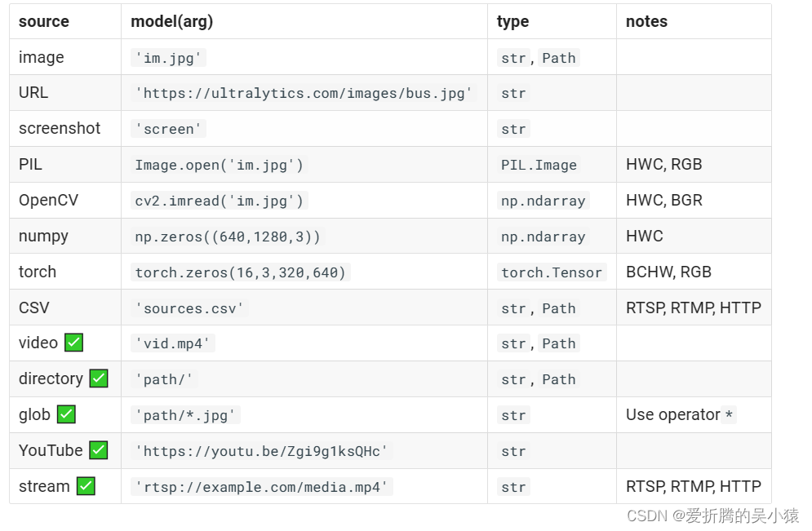Click the rtsp://example.com stream address
Viewport: 812px width, 531px height.
pos(261,487)
